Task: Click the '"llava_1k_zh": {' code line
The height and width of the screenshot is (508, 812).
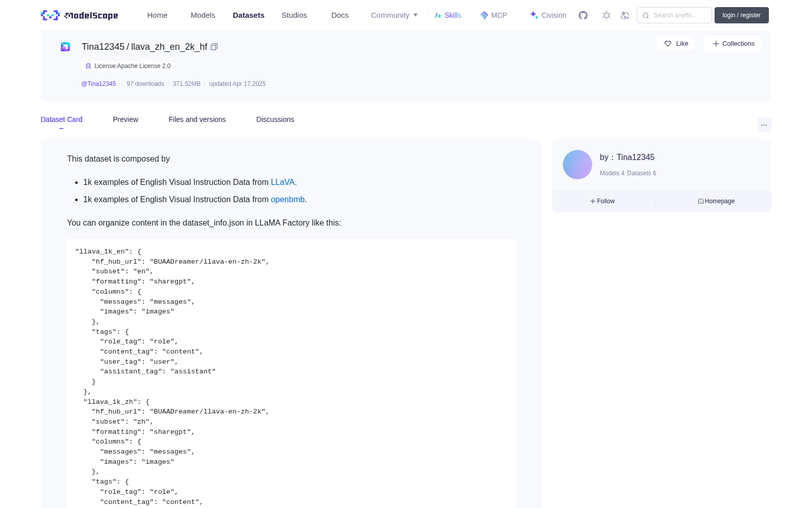Action: [116, 402]
